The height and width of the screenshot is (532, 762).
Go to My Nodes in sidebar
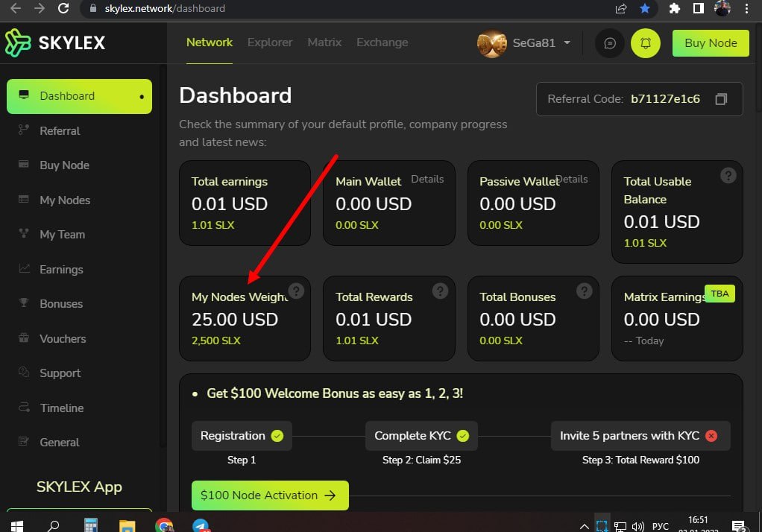coord(65,200)
